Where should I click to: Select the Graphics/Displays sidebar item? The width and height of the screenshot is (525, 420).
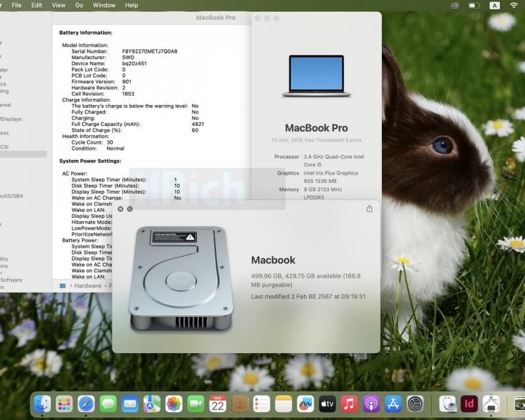click(10, 119)
